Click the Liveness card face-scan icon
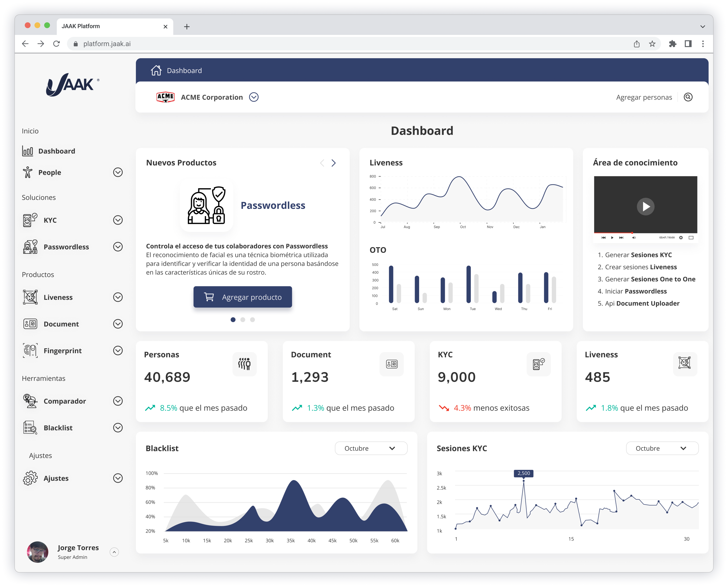Image resolution: width=728 pixels, height=587 pixels. [685, 363]
